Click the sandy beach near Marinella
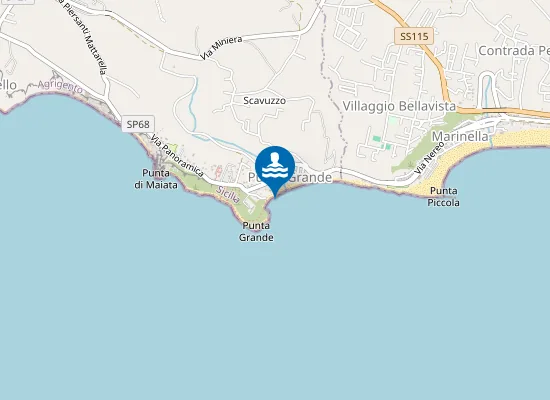 [x=521, y=138]
